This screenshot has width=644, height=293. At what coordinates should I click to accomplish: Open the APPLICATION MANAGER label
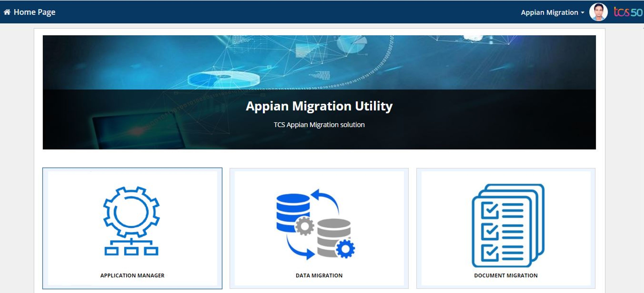tap(132, 276)
